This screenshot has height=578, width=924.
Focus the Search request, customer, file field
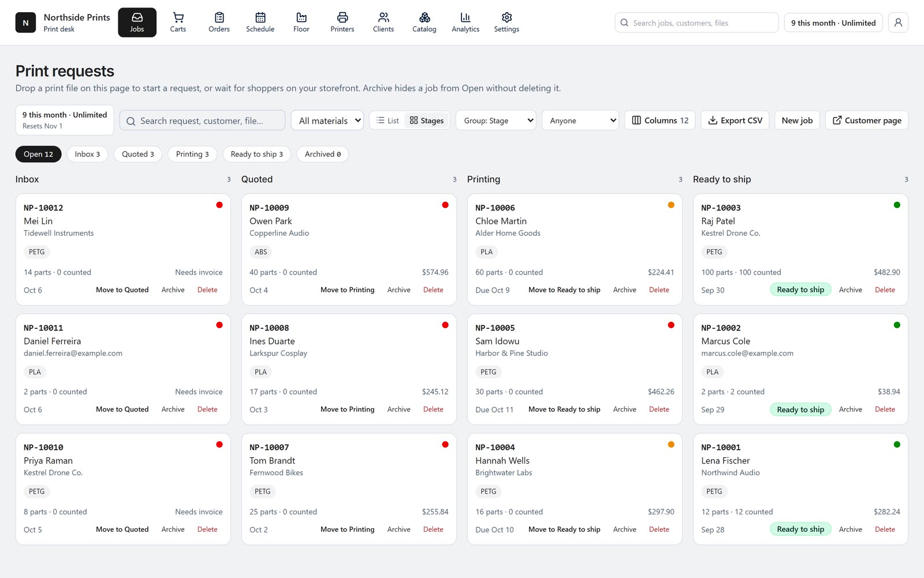tap(202, 120)
